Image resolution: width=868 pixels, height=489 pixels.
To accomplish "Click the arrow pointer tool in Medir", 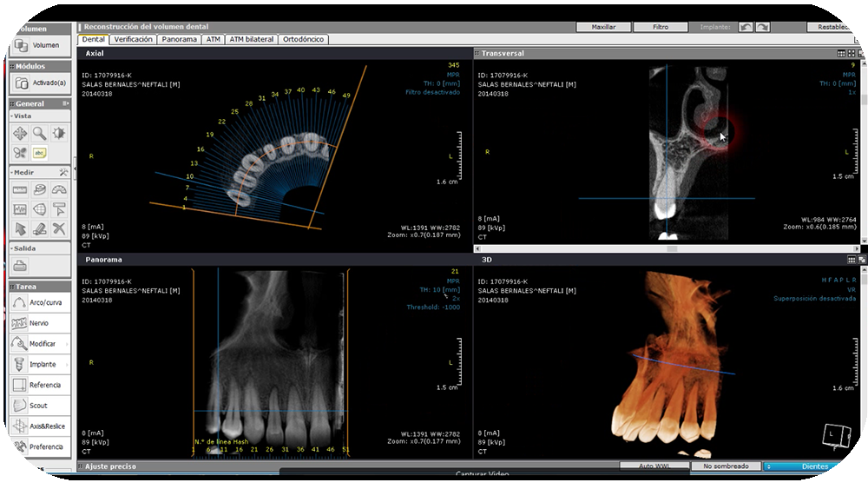I will (x=20, y=228).
